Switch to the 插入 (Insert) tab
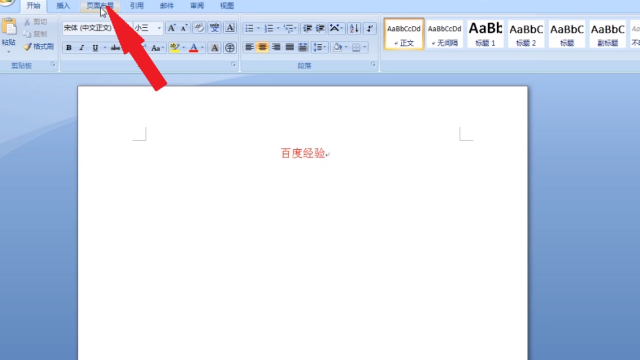 (x=63, y=6)
